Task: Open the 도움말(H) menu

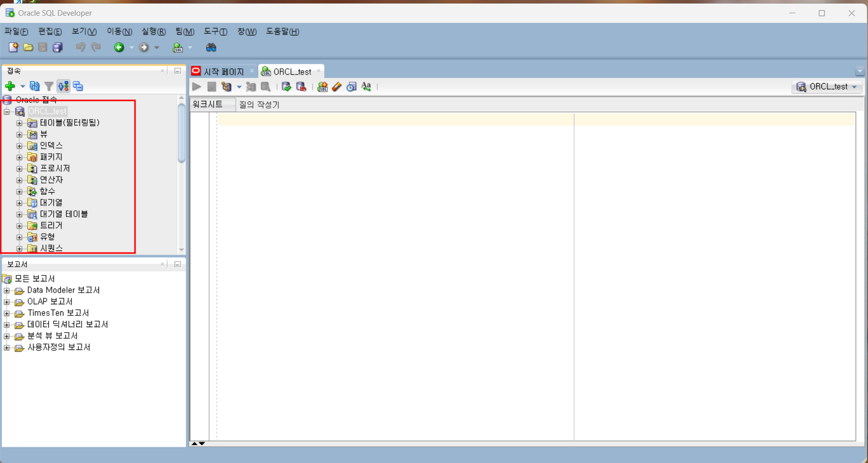Action: pyautogui.click(x=283, y=31)
